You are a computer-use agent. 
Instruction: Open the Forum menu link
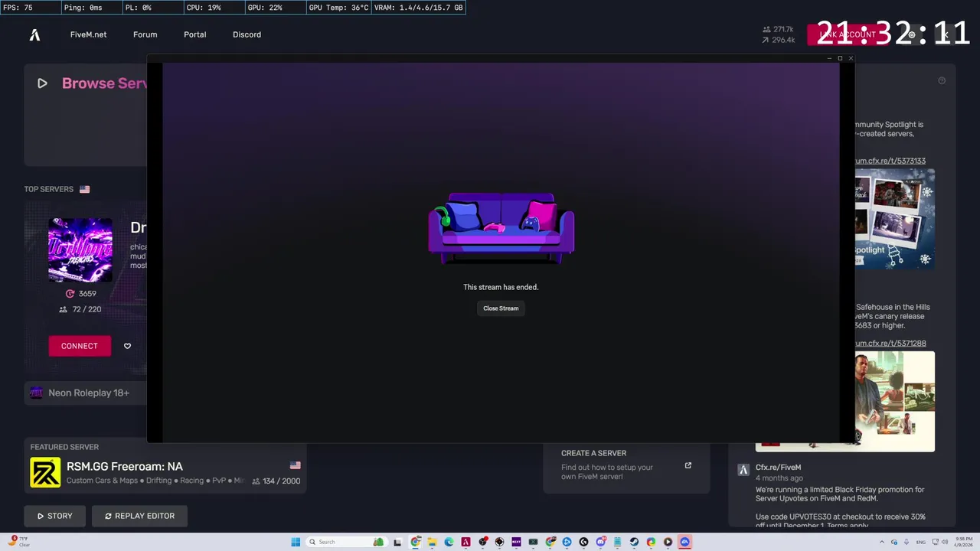click(145, 34)
